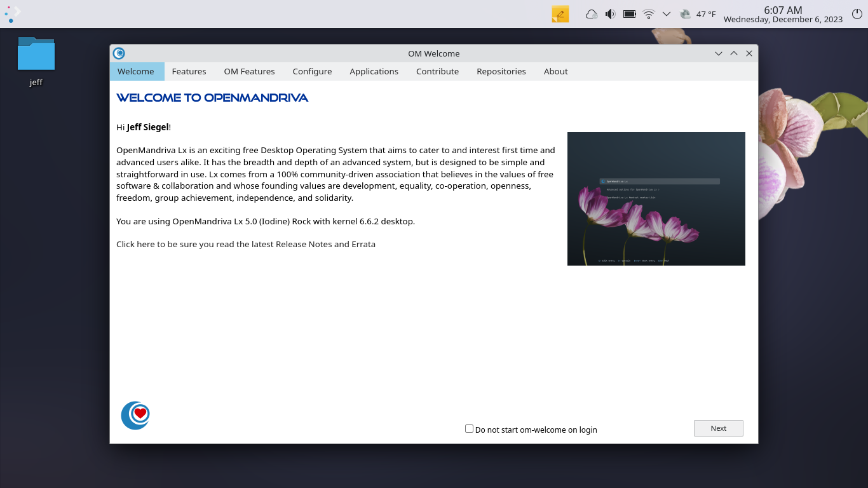Click the OpenMandriva Lx 5.0 kernel version line
868x488 pixels.
(x=266, y=221)
